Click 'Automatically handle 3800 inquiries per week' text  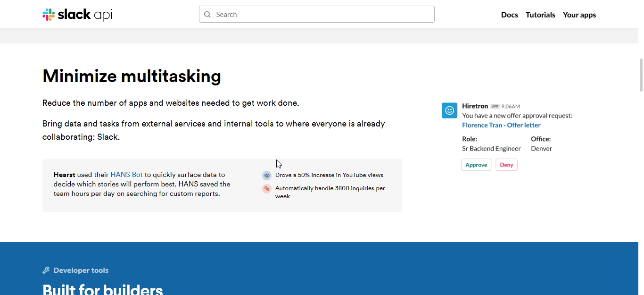click(330, 192)
